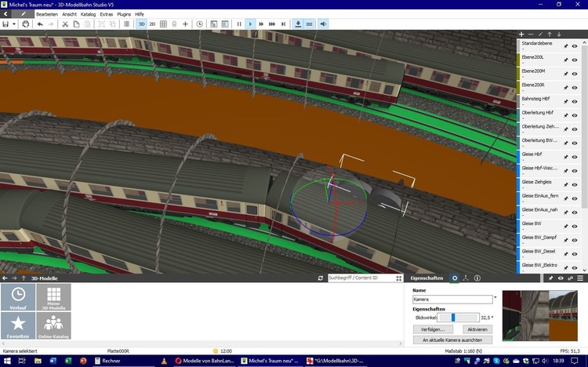Open the Bearbeiten menu
This screenshot has height=367, width=588.
[x=47, y=14]
